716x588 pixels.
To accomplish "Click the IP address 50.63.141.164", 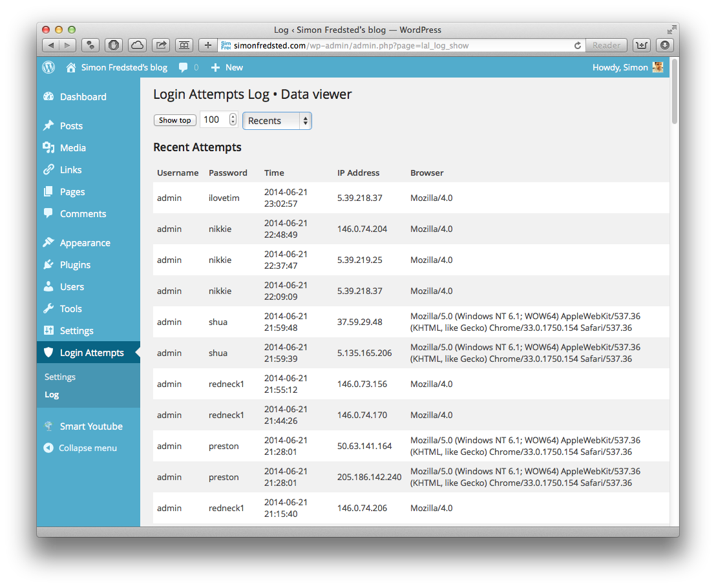I will pyautogui.click(x=364, y=446).
